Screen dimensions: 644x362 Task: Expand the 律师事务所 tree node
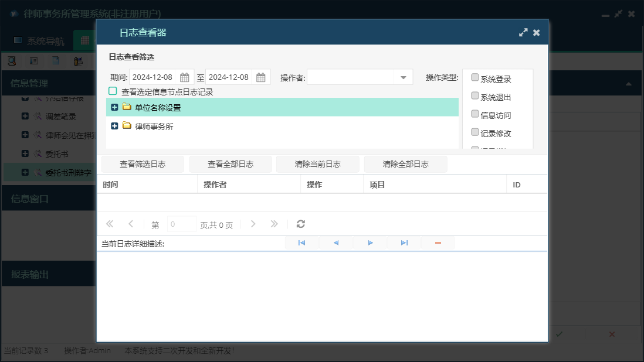114,126
